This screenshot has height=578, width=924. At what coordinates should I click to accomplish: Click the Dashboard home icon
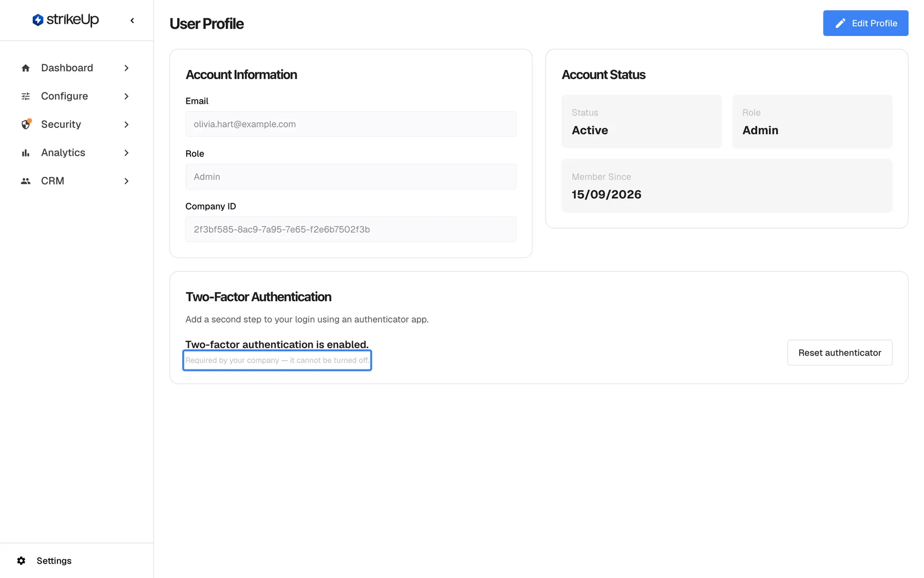[x=26, y=68]
